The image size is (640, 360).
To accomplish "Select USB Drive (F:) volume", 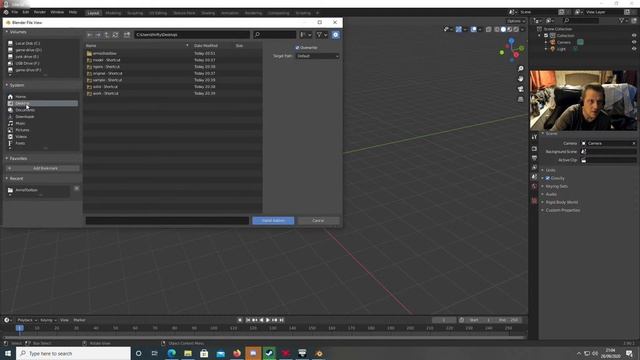I will (x=27, y=63).
